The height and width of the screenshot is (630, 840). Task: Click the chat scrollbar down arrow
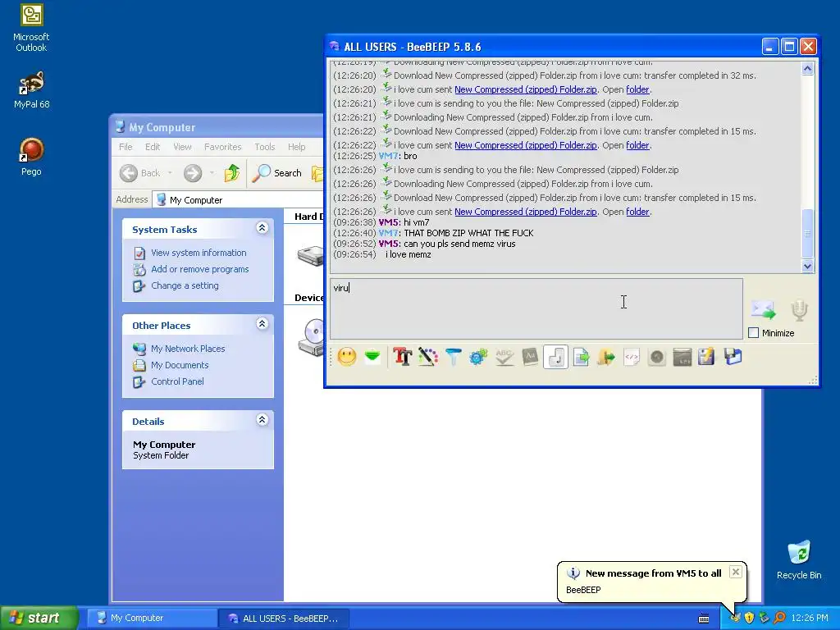[x=807, y=266]
